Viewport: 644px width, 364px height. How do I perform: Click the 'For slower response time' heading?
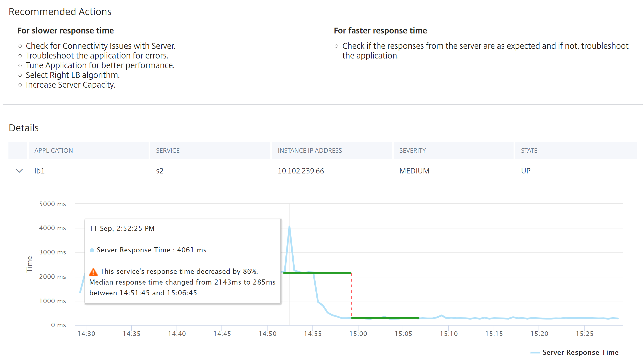pos(65,31)
